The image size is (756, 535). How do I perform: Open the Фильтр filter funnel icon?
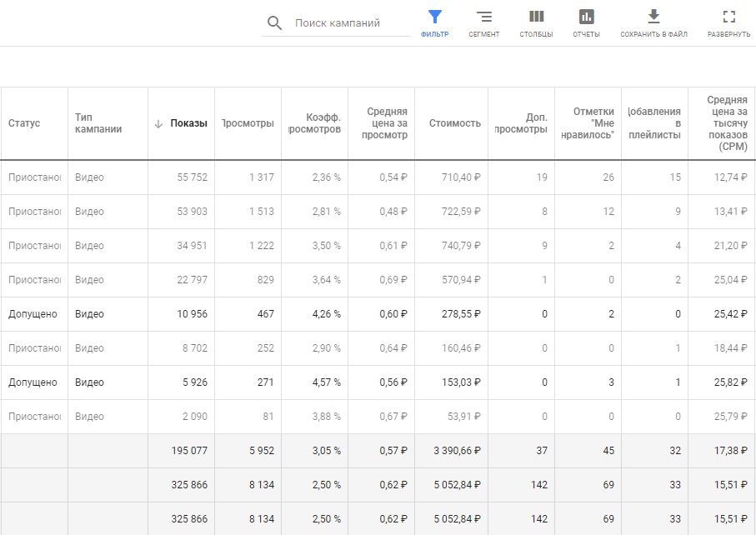click(434, 17)
